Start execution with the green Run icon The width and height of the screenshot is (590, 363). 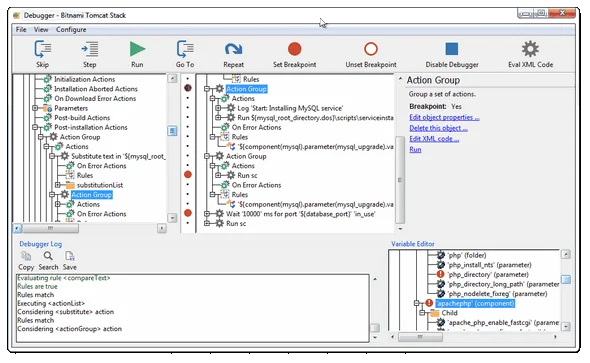coord(137,49)
